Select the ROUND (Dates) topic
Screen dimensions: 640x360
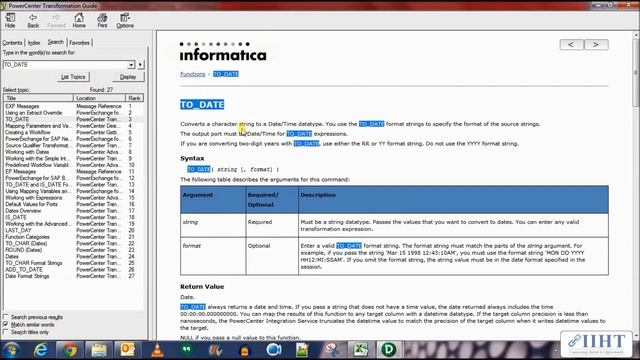coord(23,250)
